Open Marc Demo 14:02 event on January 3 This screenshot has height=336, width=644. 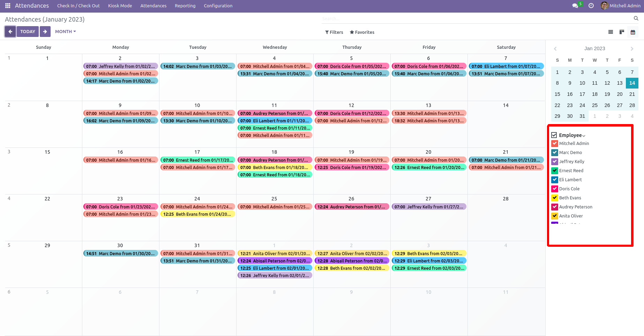198,66
